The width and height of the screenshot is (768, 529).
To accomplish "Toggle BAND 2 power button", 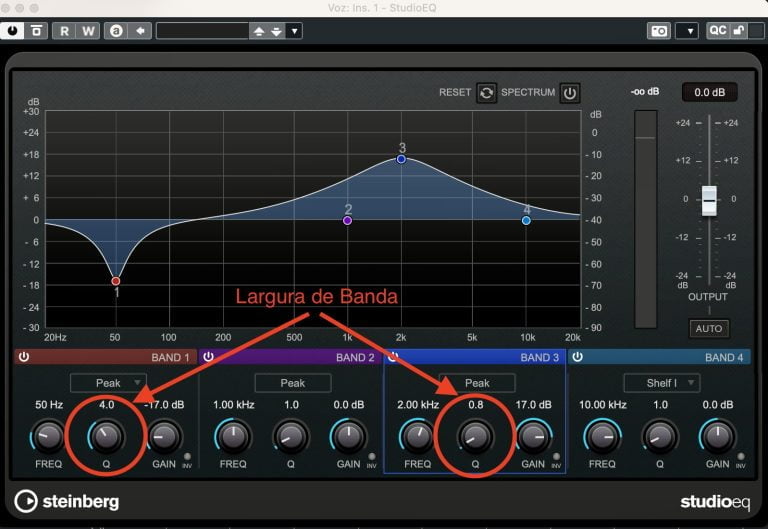I will 208,357.
